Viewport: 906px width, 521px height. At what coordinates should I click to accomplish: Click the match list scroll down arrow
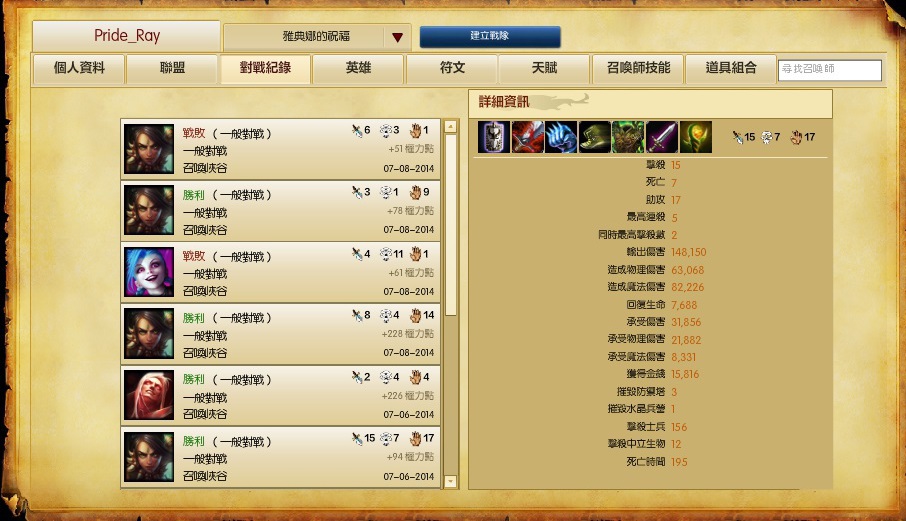[x=451, y=481]
